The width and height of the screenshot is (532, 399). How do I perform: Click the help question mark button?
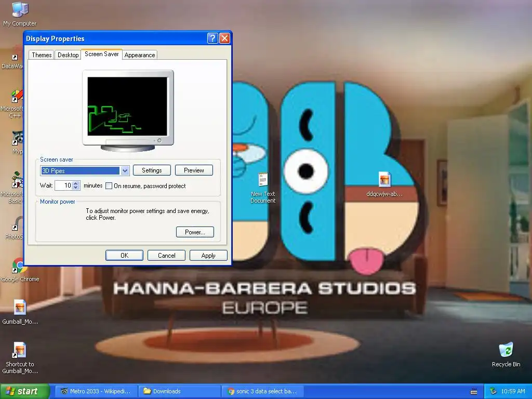pyautogui.click(x=212, y=38)
